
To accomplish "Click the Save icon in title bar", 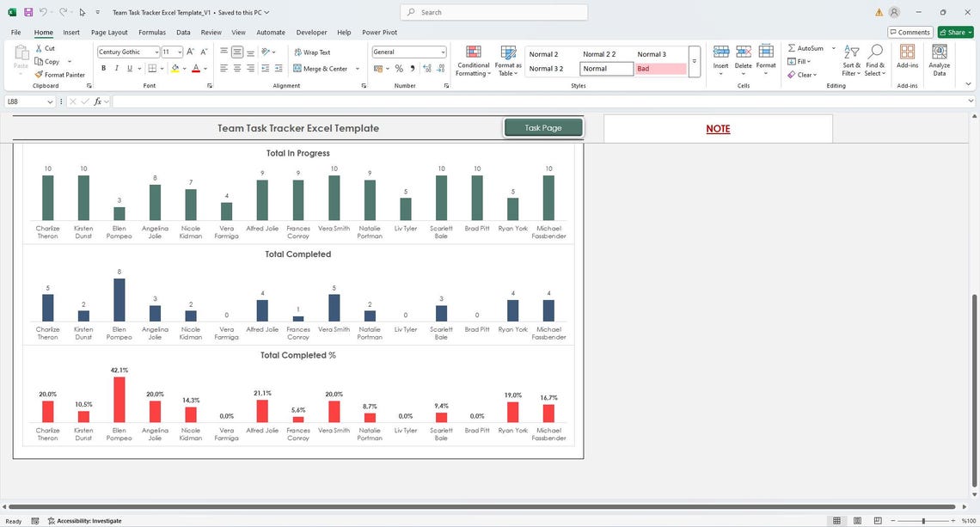I will click(x=28, y=12).
